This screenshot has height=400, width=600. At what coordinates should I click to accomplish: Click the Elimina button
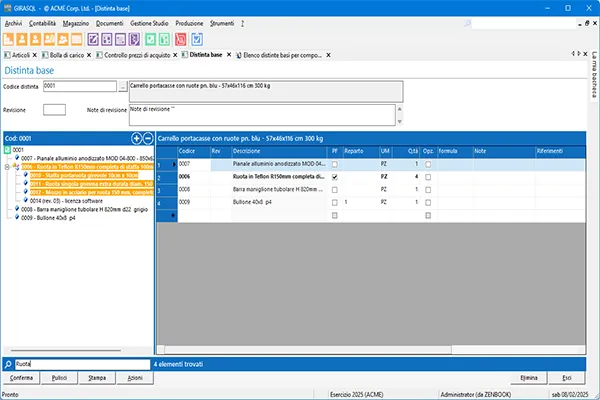click(x=529, y=378)
